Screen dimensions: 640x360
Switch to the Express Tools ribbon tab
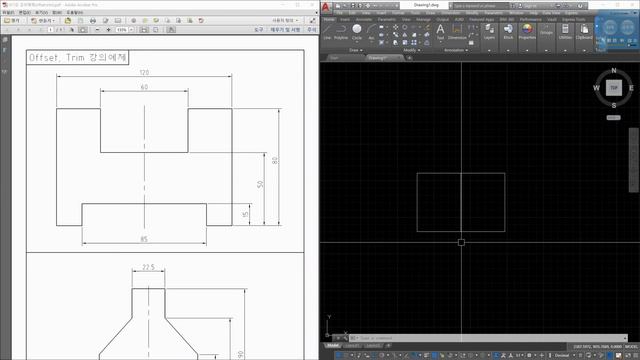573,19
